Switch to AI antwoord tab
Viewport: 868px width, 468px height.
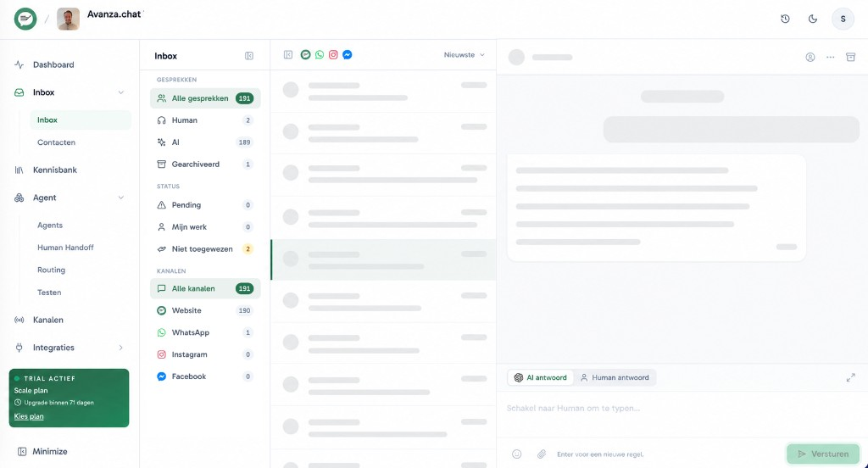point(540,378)
